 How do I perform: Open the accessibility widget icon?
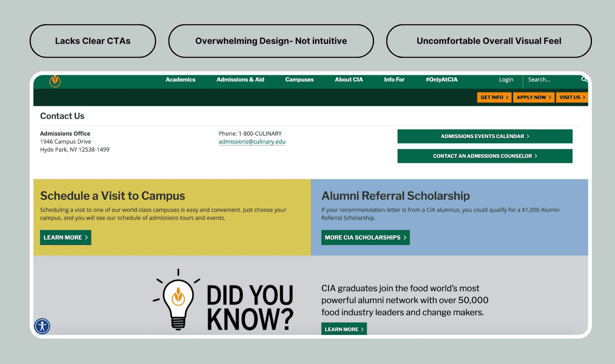pyautogui.click(x=42, y=326)
